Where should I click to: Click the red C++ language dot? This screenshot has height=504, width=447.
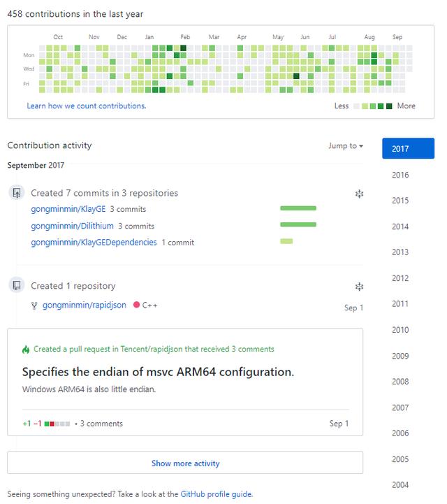(x=136, y=305)
